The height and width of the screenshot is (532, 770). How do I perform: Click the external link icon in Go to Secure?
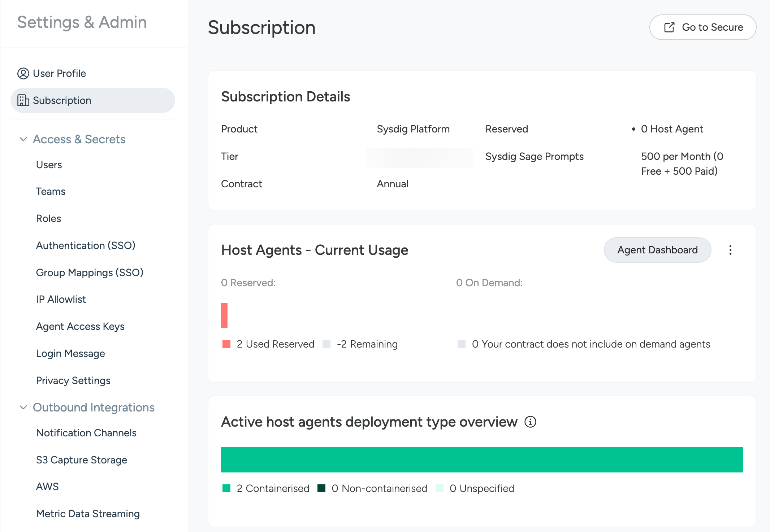coord(669,27)
